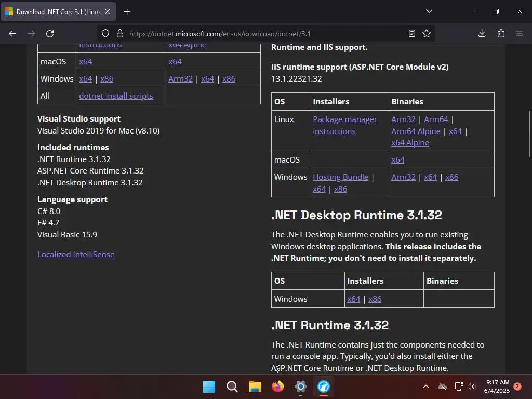
Task: Select the .NET Desktop Runtime 3.1.32 heading
Action: (x=356, y=215)
